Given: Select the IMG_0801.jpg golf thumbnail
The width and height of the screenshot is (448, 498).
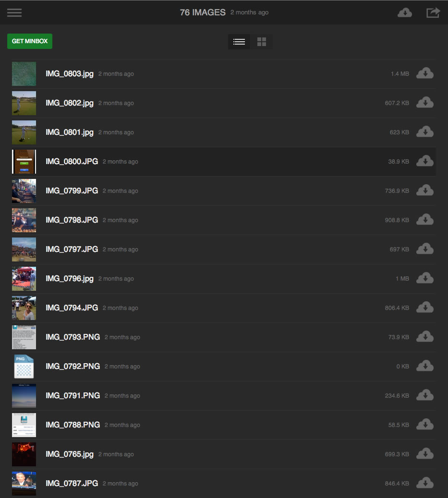Looking at the screenshot, I should pyautogui.click(x=24, y=132).
